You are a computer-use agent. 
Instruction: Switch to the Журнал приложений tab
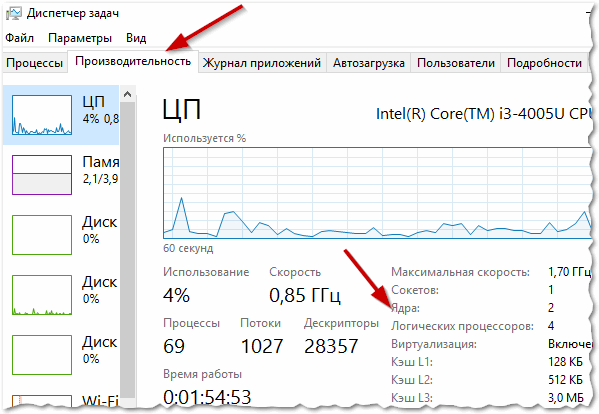coord(262,63)
